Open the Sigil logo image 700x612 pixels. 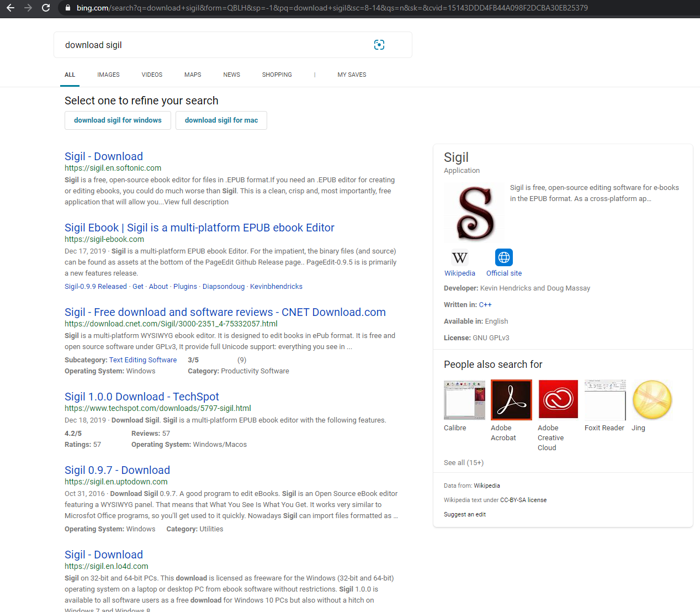point(474,213)
